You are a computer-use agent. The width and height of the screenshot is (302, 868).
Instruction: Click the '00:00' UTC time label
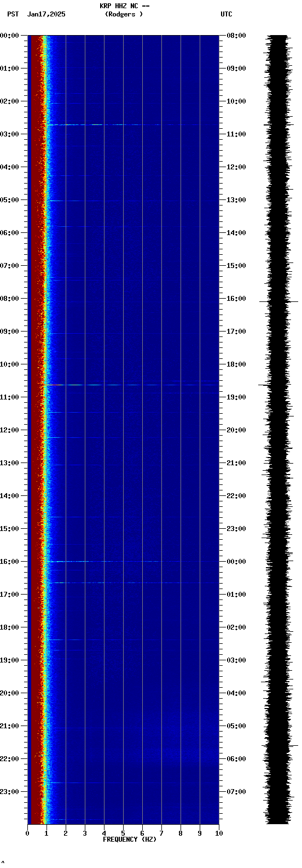pyautogui.click(x=236, y=562)
